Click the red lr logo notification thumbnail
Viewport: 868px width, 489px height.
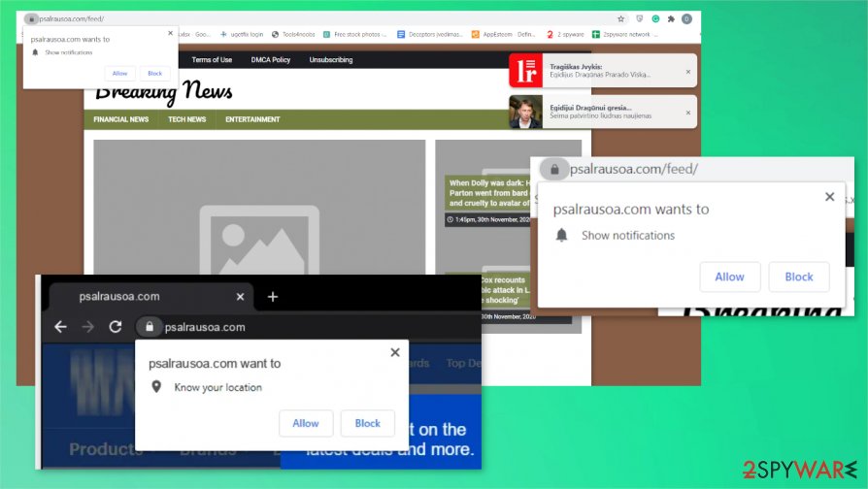(x=526, y=70)
